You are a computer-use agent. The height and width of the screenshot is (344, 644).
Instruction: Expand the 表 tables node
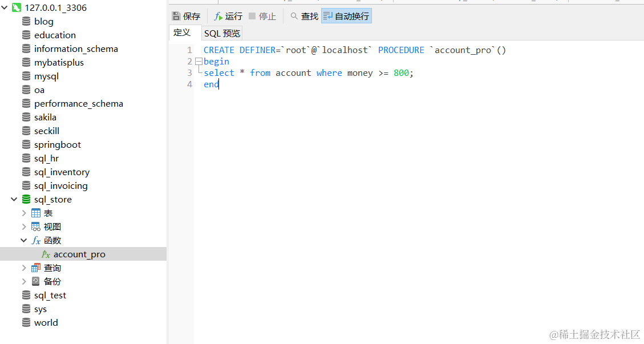(24, 213)
